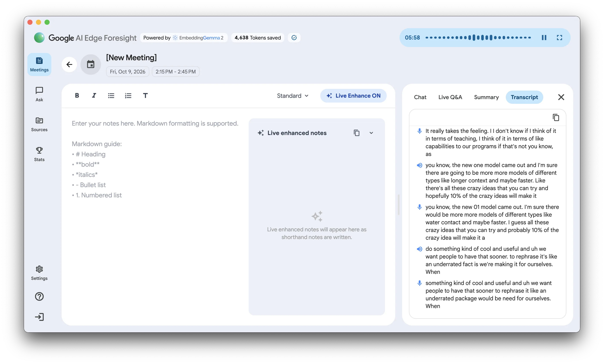Apply italic formatting
Image resolution: width=604 pixels, height=364 pixels.
pos(94,95)
